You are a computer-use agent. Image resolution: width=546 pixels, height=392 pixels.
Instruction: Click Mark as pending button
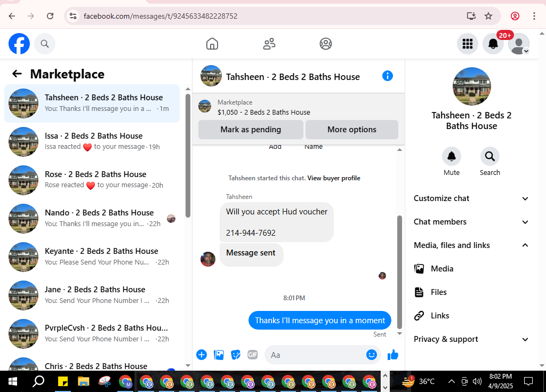click(x=251, y=130)
